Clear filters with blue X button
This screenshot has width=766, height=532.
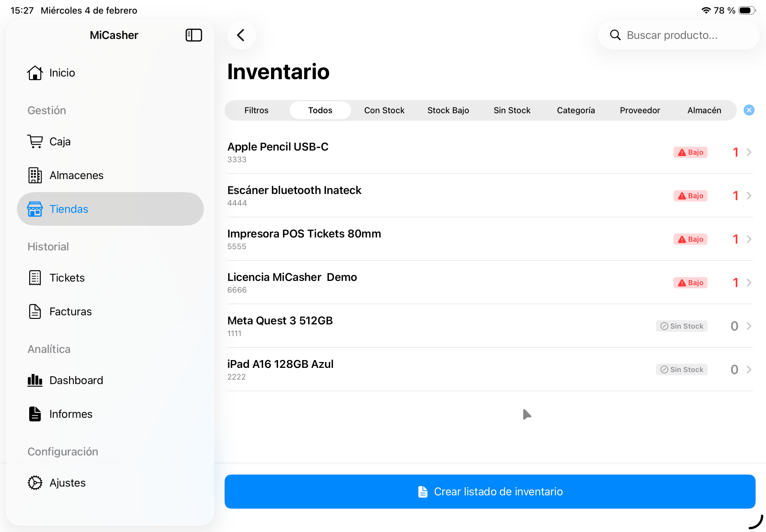coord(749,110)
